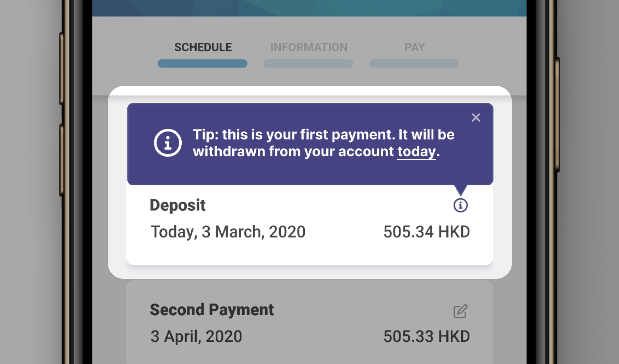Viewport: 619px width, 364px height.
Task: Go to the PAY tab
Action: [x=414, y=47]
